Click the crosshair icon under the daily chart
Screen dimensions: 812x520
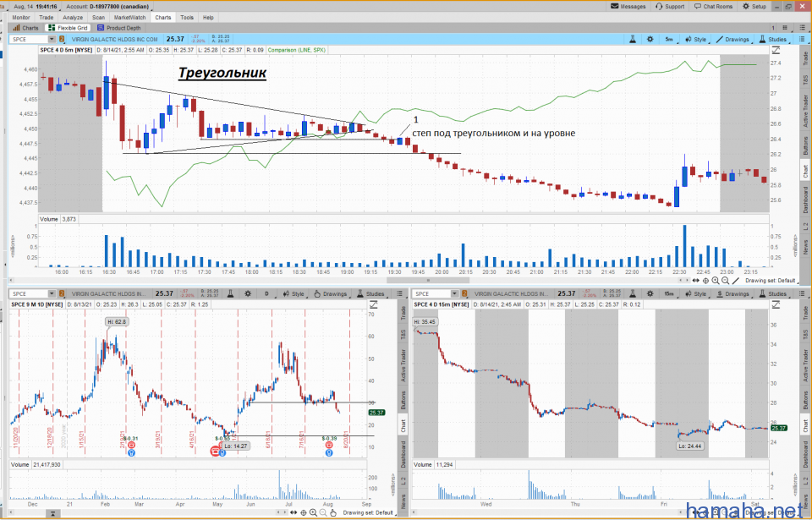(304, 512)
